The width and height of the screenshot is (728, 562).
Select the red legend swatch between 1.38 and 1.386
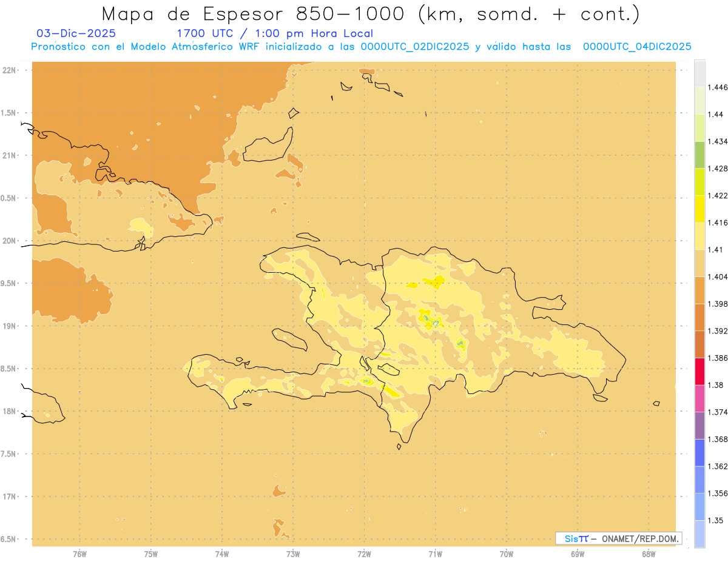coord(699,372)
